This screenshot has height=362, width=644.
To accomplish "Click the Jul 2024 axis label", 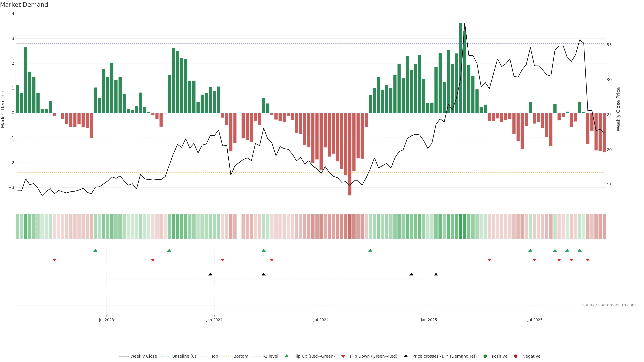I will 321,320.
